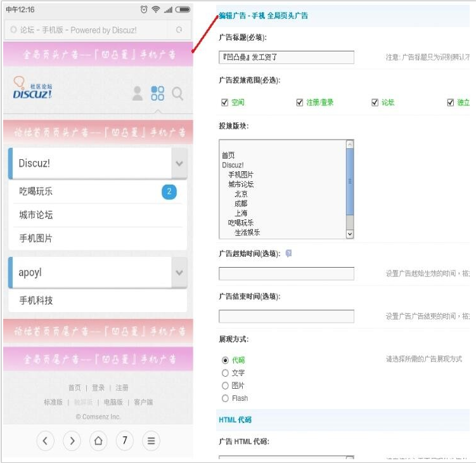Open the browser hamburger menu

coord(151,441)
